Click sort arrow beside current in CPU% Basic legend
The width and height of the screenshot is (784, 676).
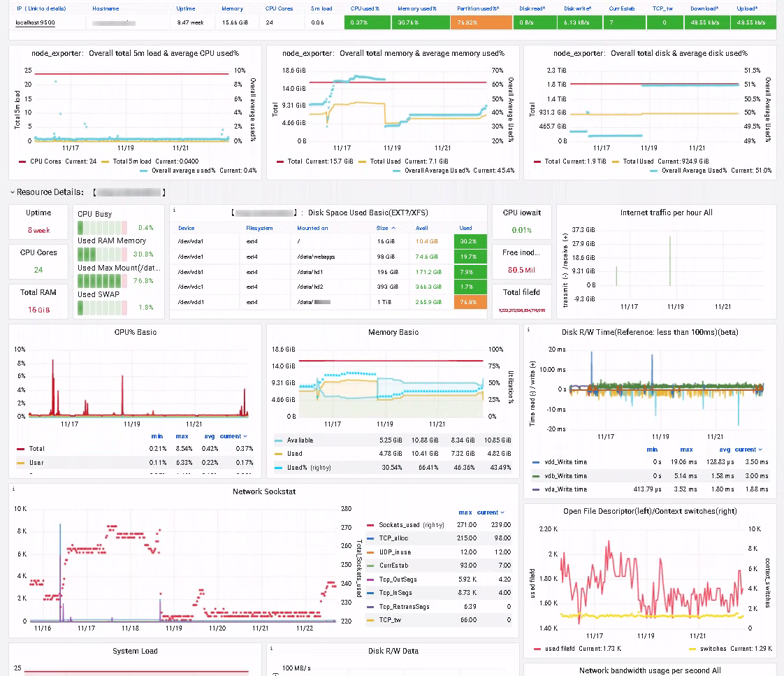pyautogui.click(x=245, y=436)
